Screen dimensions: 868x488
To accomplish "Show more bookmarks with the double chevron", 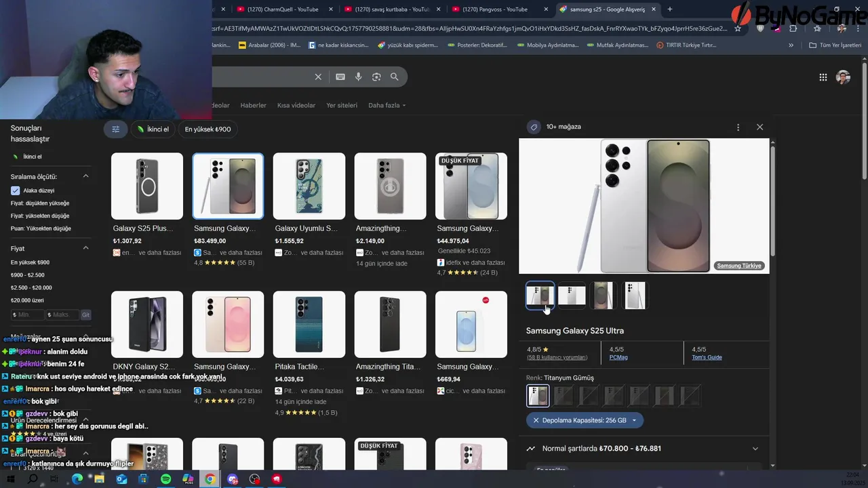I will tap(791, 45).
